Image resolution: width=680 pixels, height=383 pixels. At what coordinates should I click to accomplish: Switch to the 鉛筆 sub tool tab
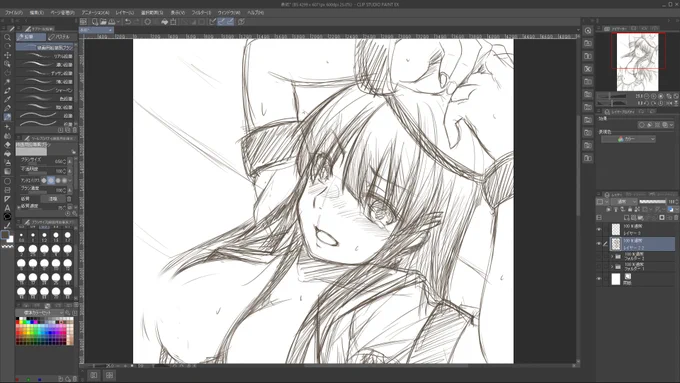31,37
